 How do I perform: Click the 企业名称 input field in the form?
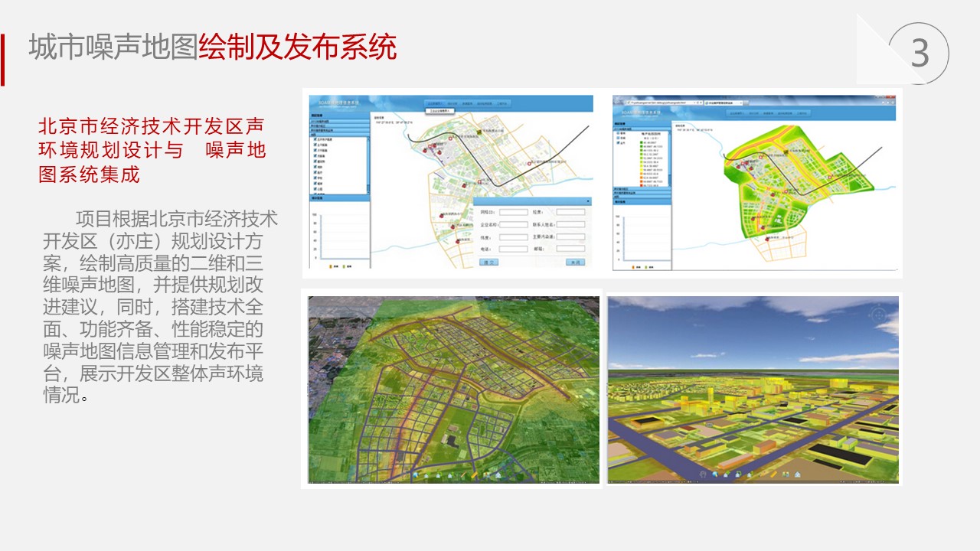pos(513,225)
